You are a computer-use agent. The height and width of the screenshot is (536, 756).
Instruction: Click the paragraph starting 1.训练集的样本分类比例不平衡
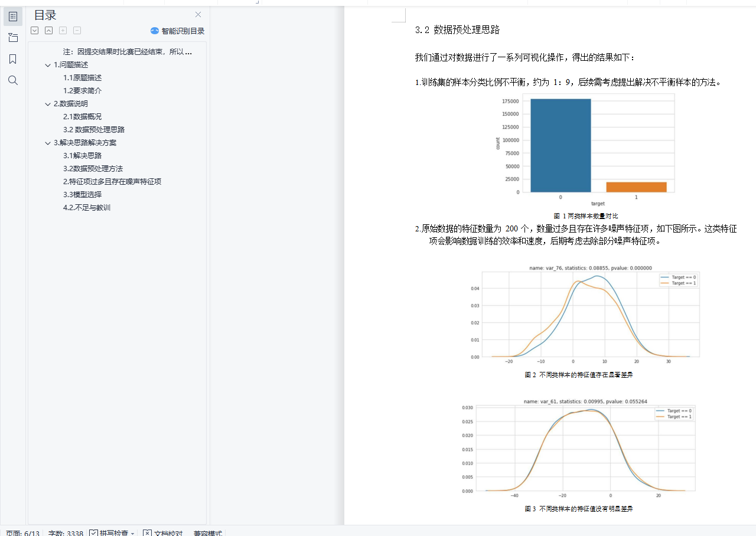[569, 83]
